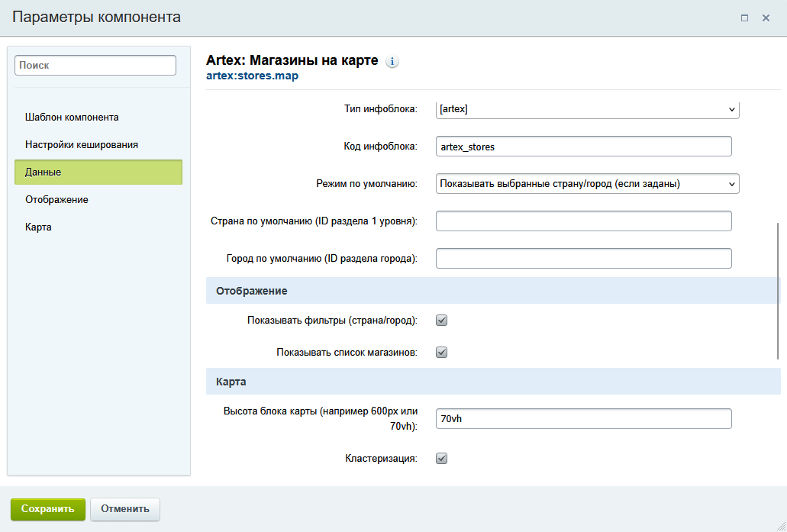Close the component parameters dialog
This screenshot has width=787, height=532.
tap(766, 18)
